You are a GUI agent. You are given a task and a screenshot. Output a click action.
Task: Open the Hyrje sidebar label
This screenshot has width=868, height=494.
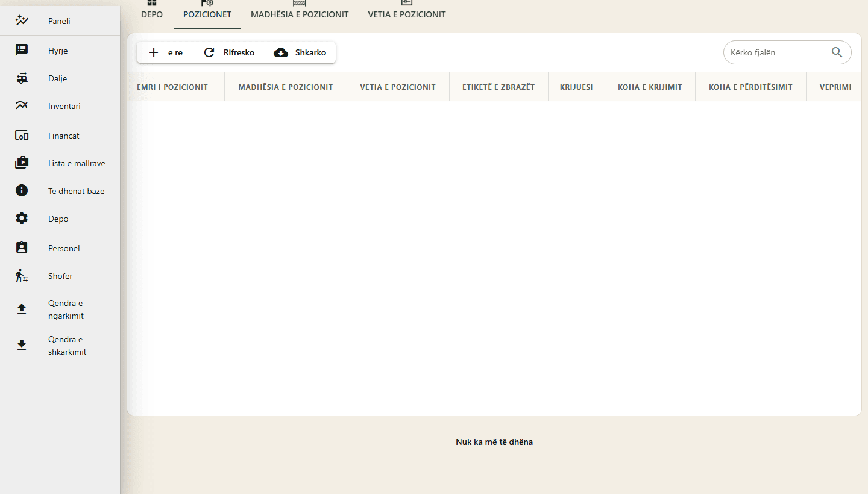click(x=58, y=51)
